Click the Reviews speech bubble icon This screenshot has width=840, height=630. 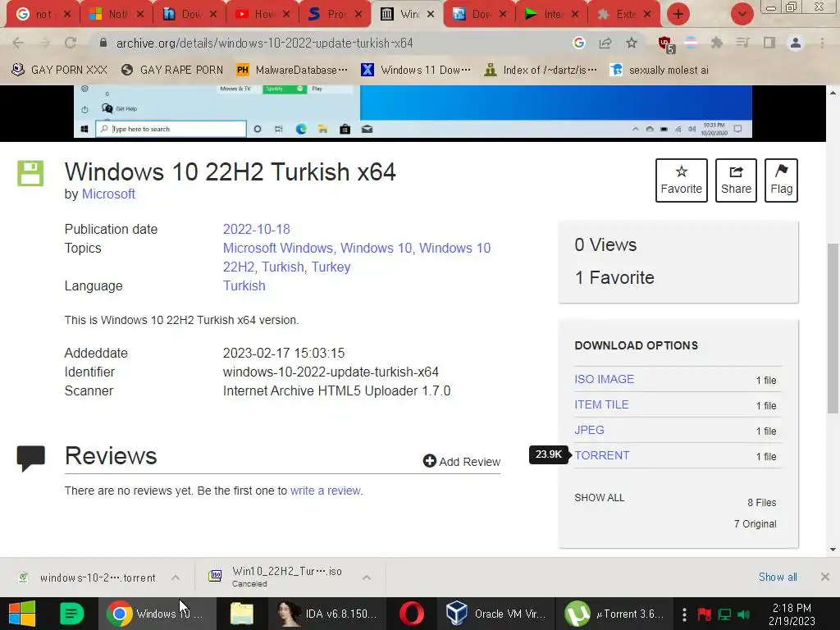coord(30,458)
